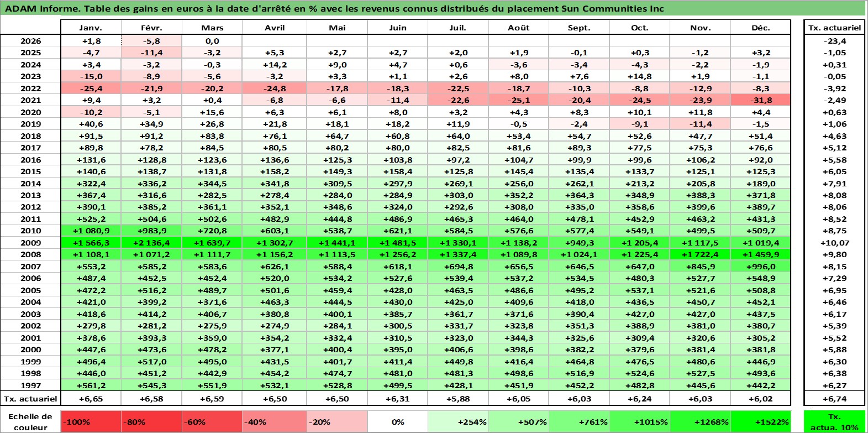Select the -31,8 cell for Déc. 2021
Screen dimensions: 868x433
[761, 100]
